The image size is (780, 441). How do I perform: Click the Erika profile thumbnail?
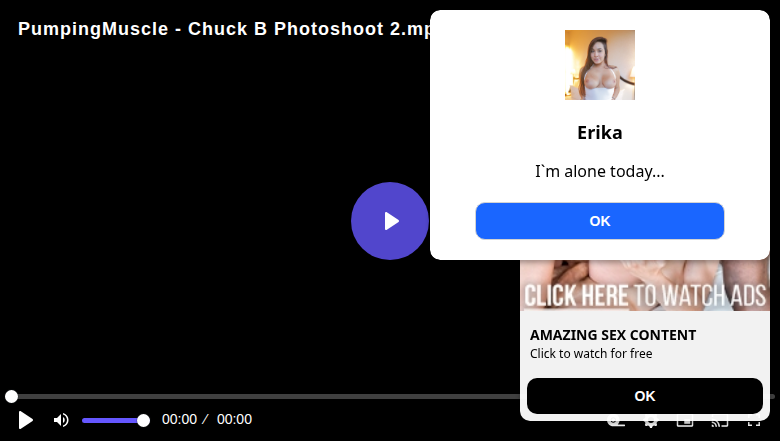(x=599, y=65)
